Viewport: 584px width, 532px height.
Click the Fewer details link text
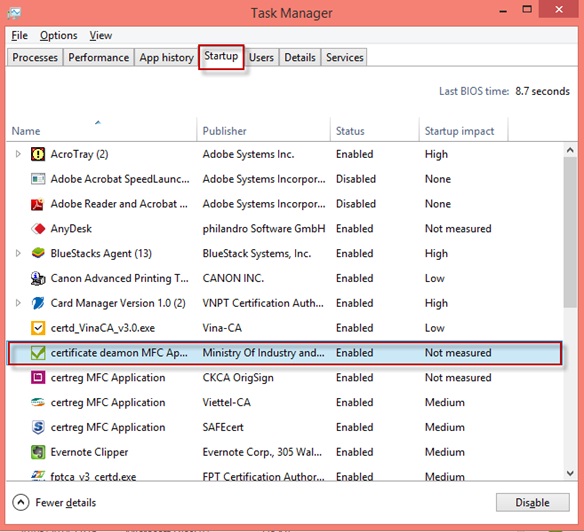66,503
